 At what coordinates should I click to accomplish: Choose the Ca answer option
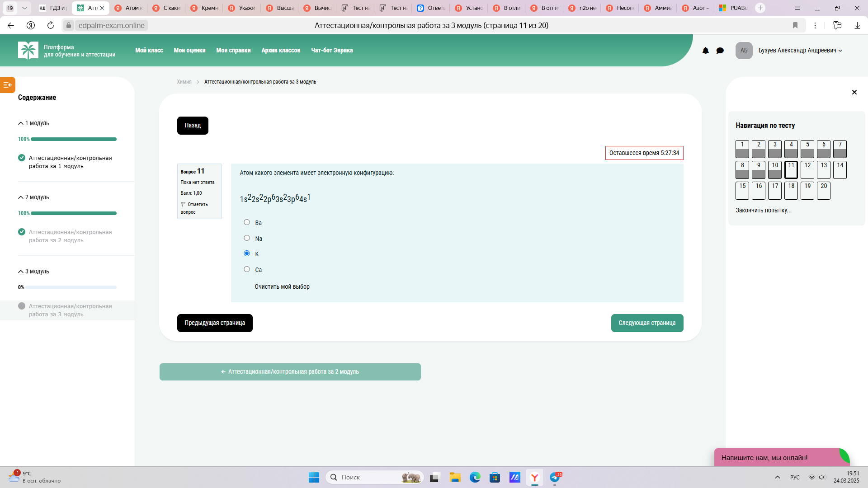pyautogui.click(x=247, y=269)
